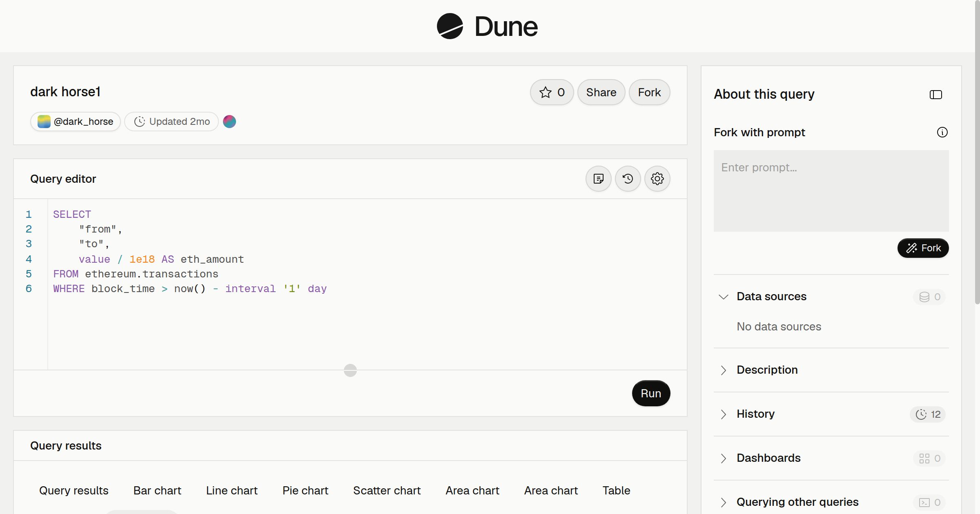Click the Dune logo

click(487, 26)
